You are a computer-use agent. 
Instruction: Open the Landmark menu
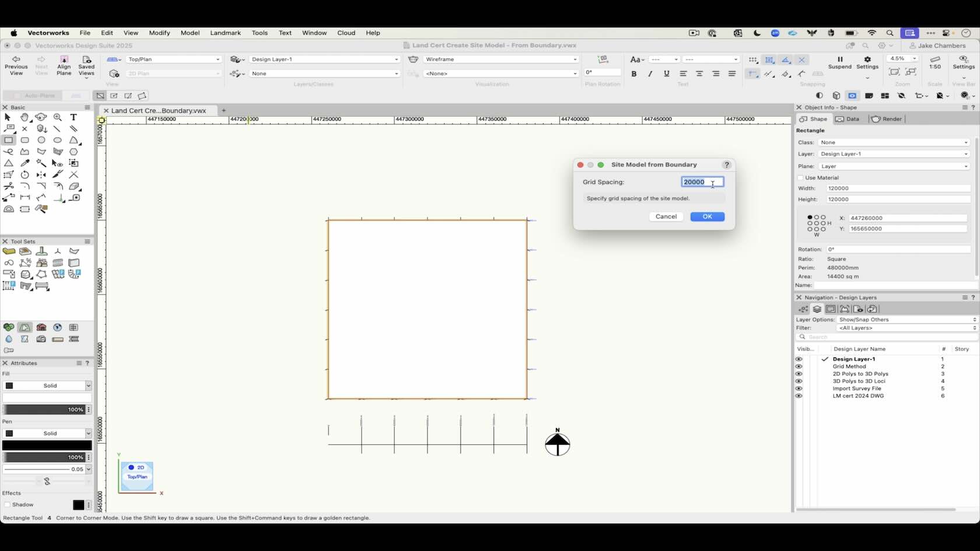[x=225, y=33]
